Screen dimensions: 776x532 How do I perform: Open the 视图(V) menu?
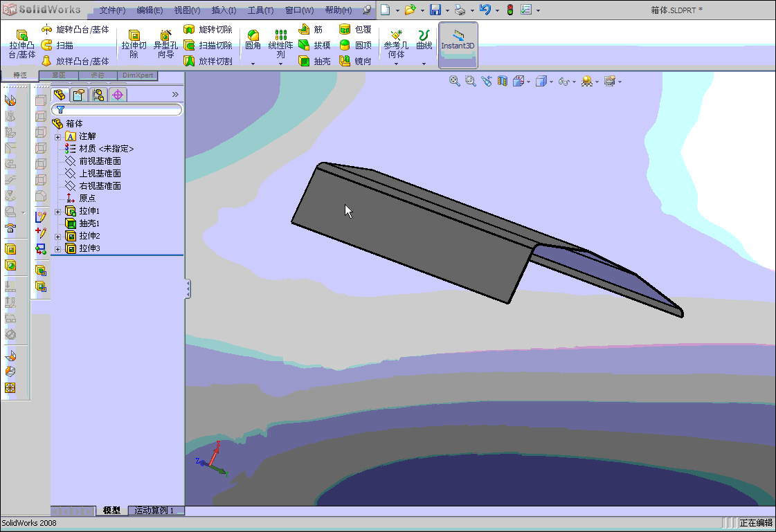[x=187, y=10]
